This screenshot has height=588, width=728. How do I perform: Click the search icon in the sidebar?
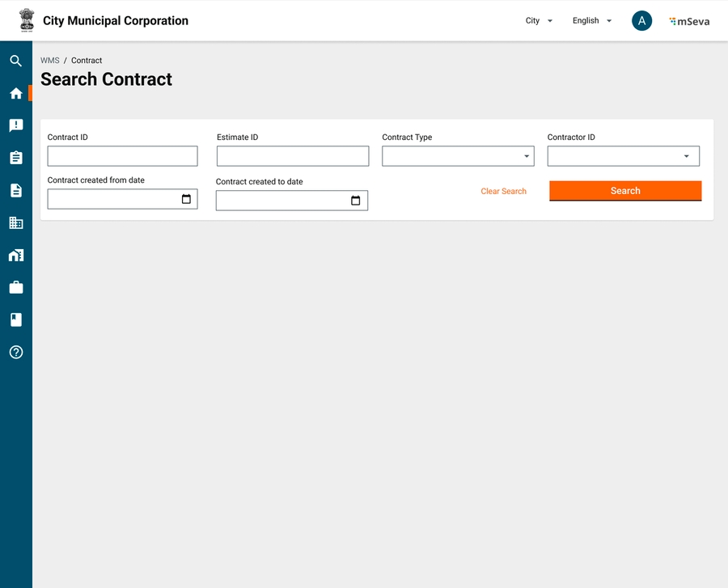[15, 61]
